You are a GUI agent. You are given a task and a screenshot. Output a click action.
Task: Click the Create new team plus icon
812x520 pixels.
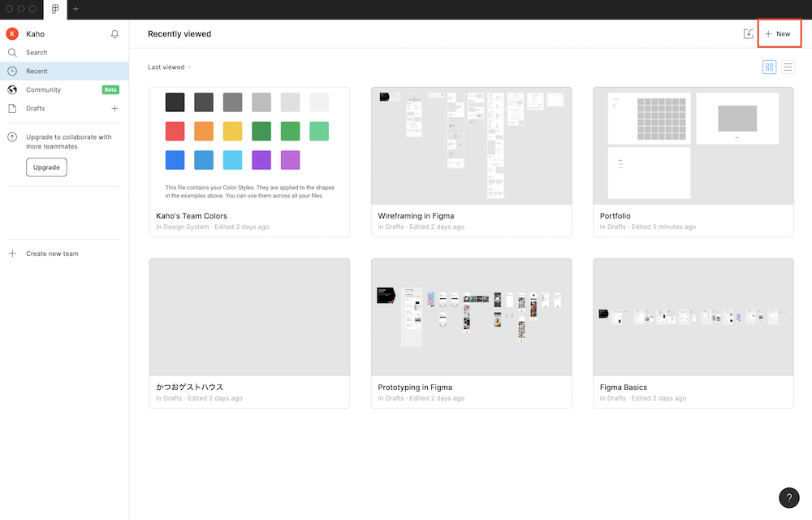point(12,253)
